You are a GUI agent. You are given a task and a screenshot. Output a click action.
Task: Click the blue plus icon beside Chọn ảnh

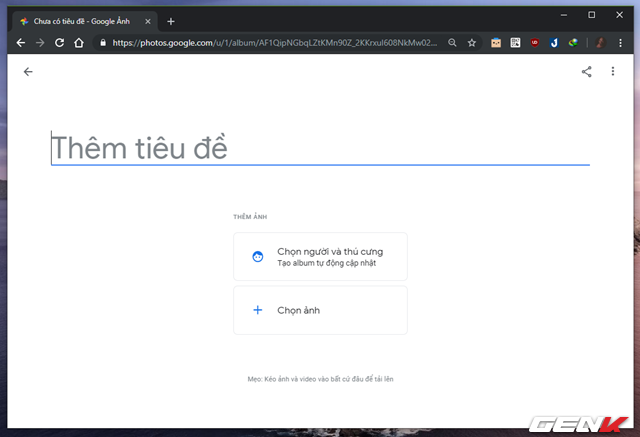tap(258, 310)
